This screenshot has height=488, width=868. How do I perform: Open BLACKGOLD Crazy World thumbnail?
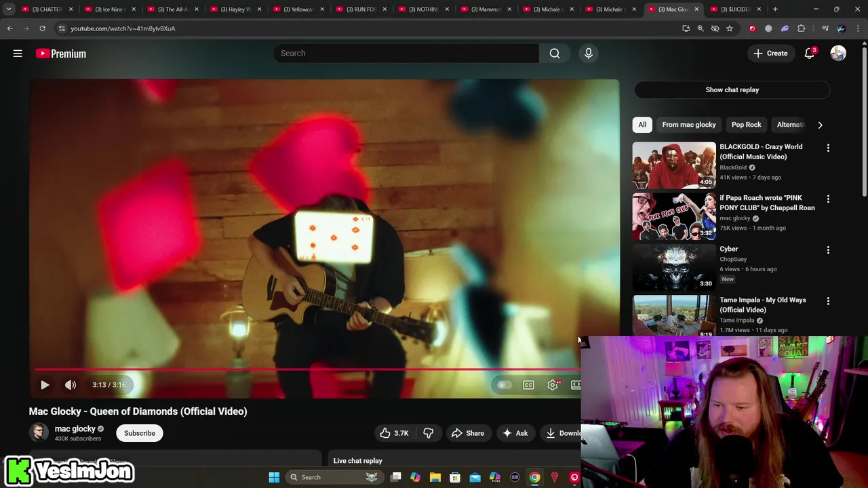(674, 165)
